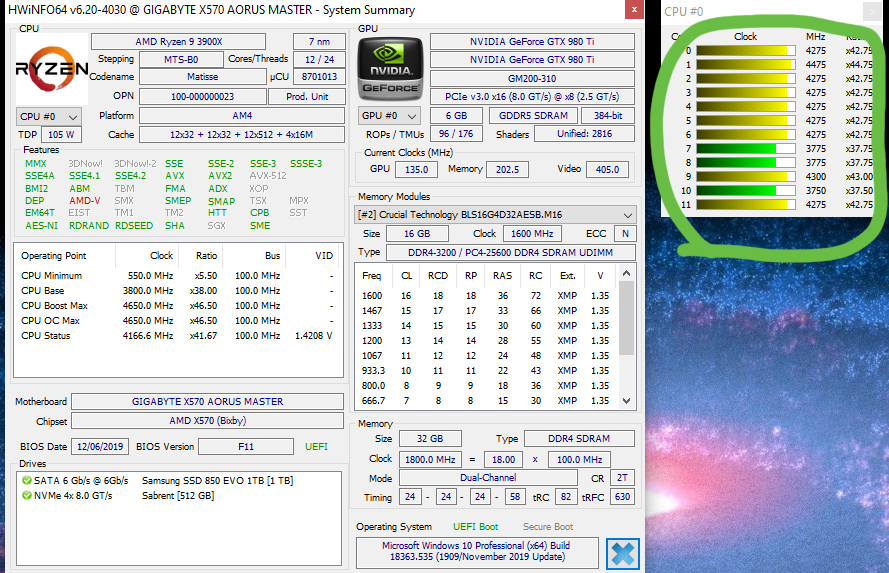
Task: Click the Microsoft Windows 10 Professional OS field
Action: (477, 552)
